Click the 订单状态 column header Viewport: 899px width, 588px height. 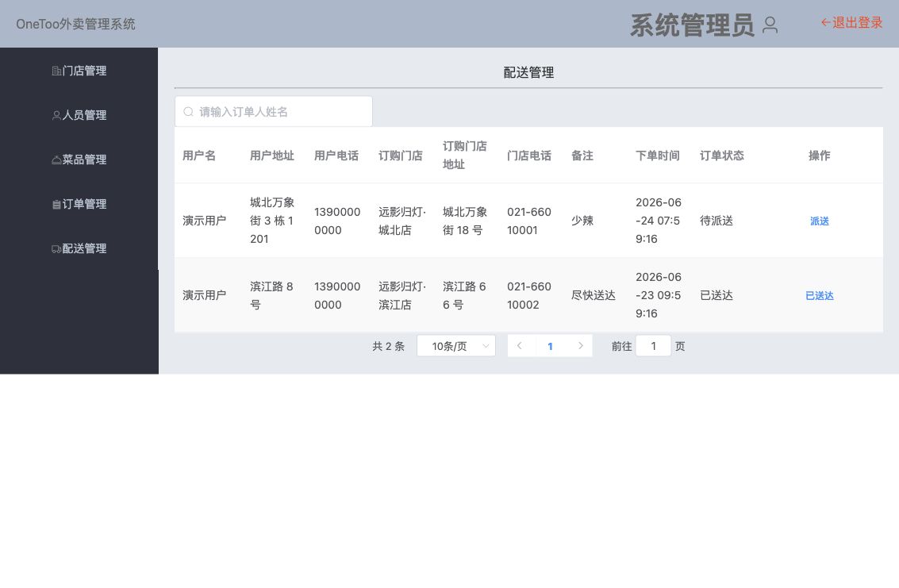tap(722, 156)
